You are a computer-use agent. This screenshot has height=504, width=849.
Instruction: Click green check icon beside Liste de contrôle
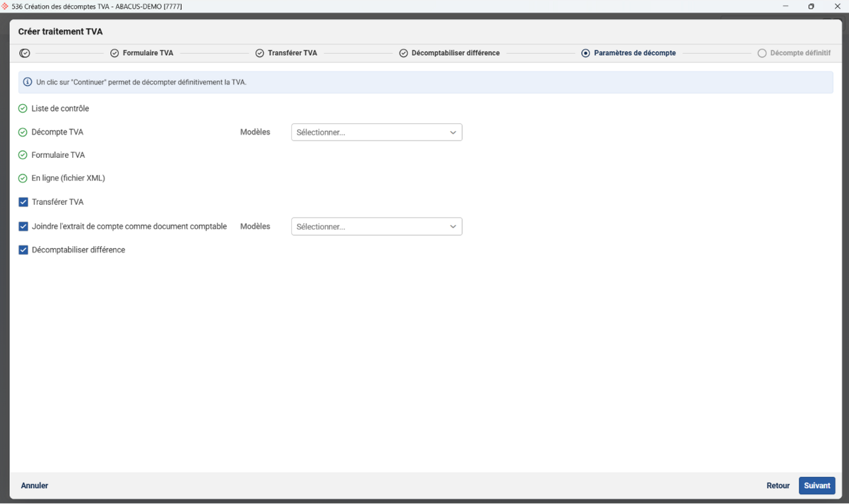click(x=23, y=109)
